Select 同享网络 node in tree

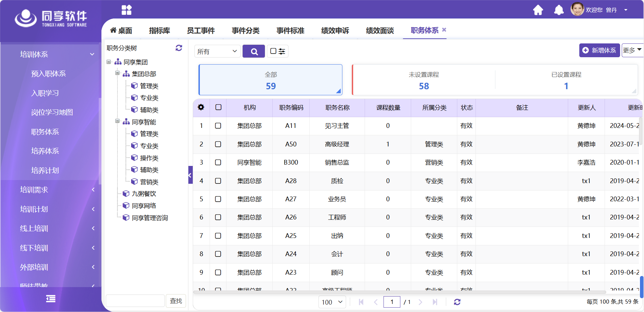(144, 206)
